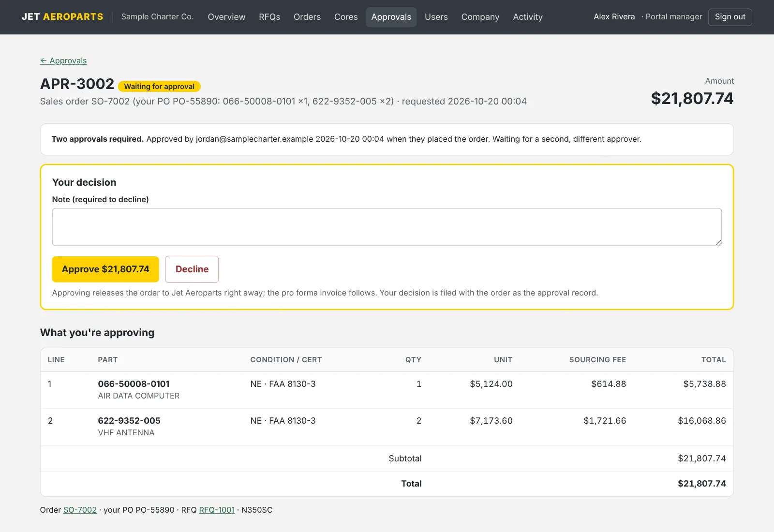This screenshot has width=774, height=532.
Task: Select the Approvals nav tab
Action: 391,17
